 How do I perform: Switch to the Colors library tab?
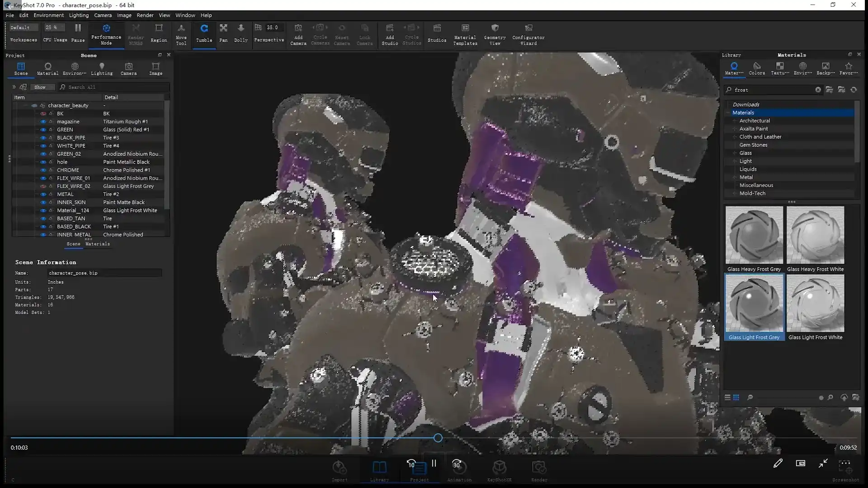[x=757, y=69]
